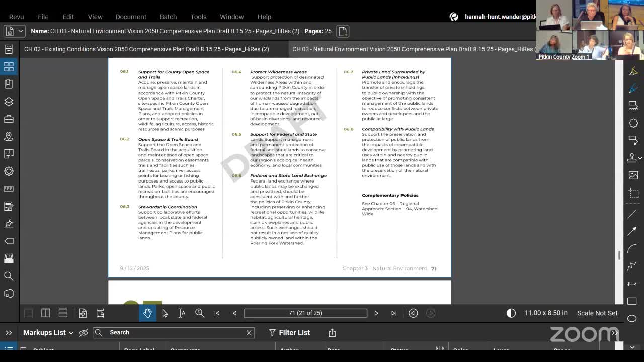Open the Tools menu

click(x=198, y=17)
